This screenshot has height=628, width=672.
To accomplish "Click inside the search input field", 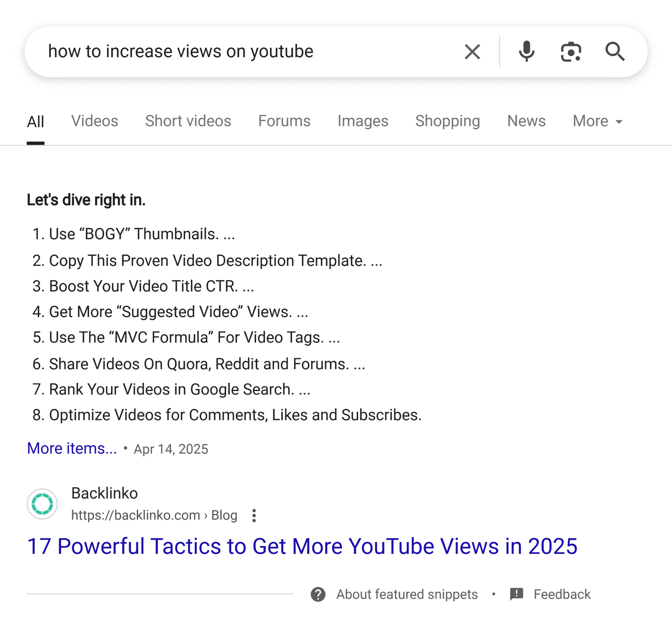I will (x=203, y=52).
